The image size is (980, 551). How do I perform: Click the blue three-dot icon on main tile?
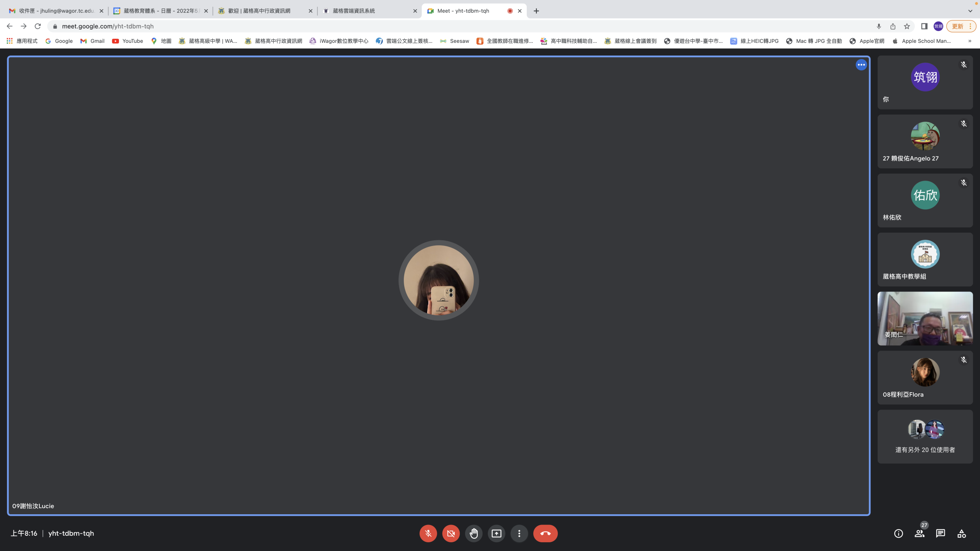coord(861,65)
